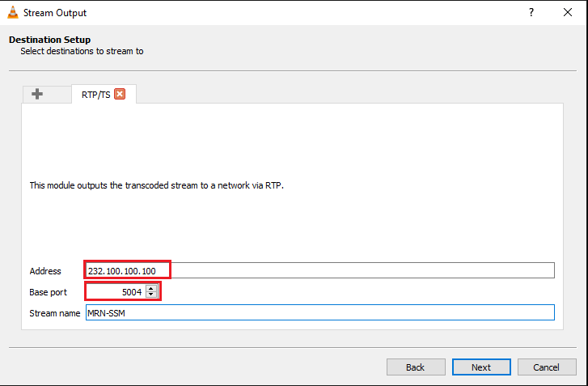Decrease Base port with down arrow
Image resolution: width=588 pixels, height=386 pixels.
[x=151, y=294]
